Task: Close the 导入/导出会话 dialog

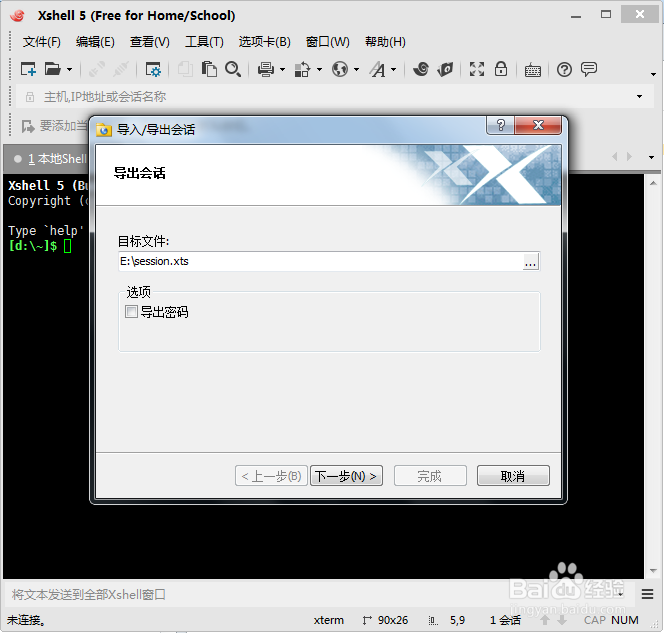Action: click(538, 125)
